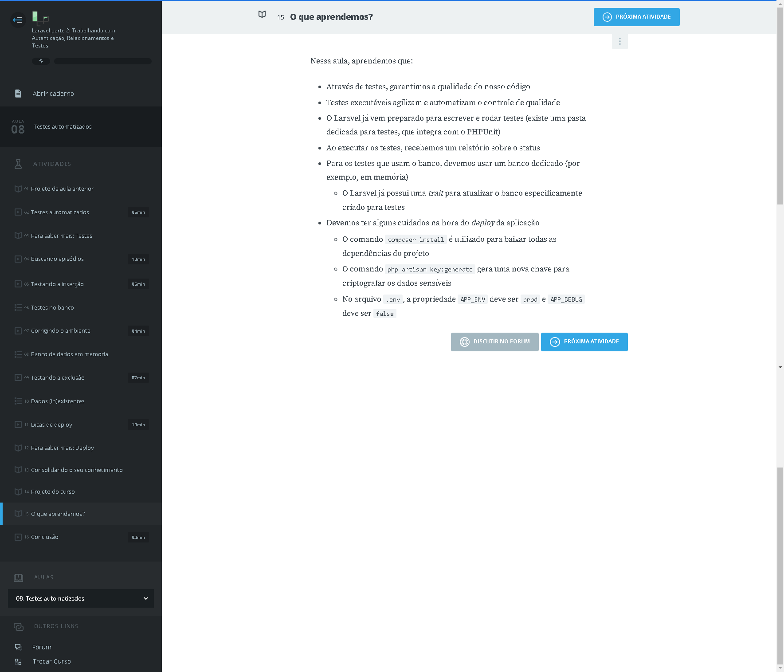The width and height of the screenshot is (784, 672).
Task: Open activity 06 Testes no banco
Action: pyautogui.click(x=52, y=308)
